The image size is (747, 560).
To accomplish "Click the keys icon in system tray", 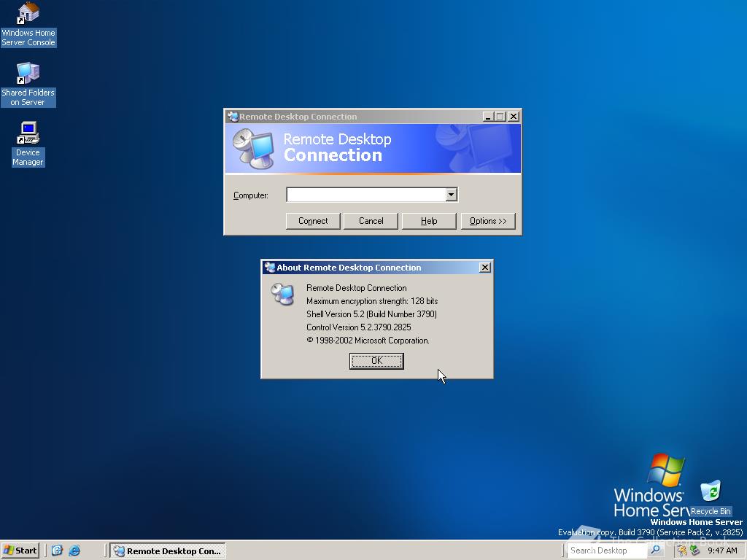I will (x=682, y=551).
